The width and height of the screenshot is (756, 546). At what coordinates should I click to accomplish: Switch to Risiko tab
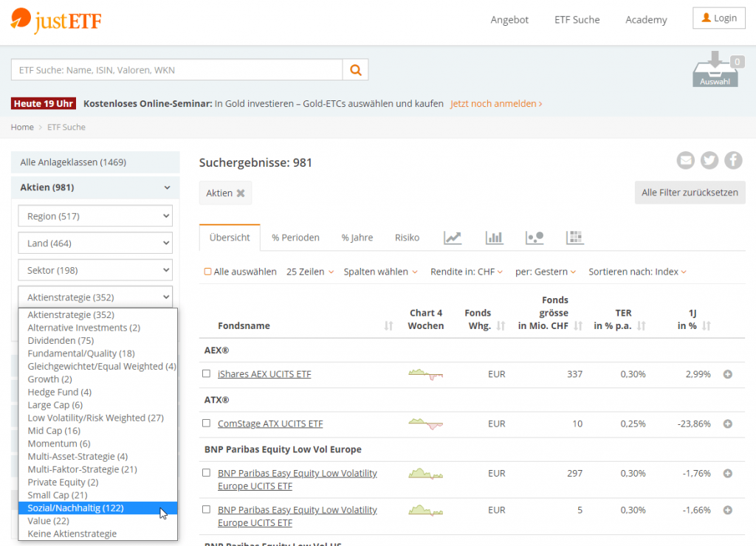(x=407, y=238)
